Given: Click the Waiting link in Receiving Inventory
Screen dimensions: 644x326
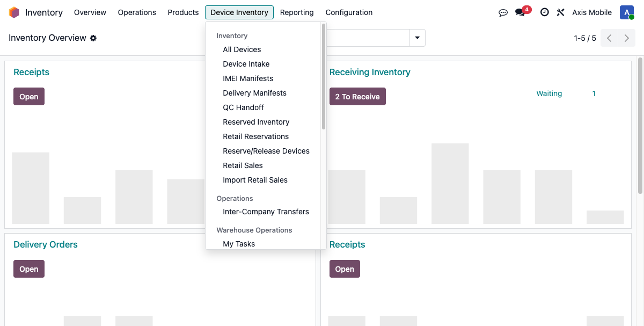Looking at the screenshot, I should click(x=549, y=93).
